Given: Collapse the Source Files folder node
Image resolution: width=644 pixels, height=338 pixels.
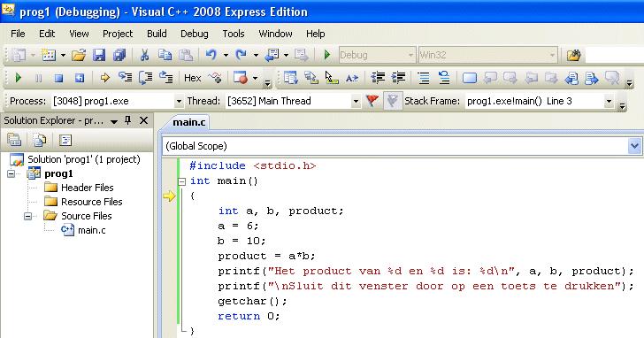Looking at the screenshot, I should coord(27,216).
